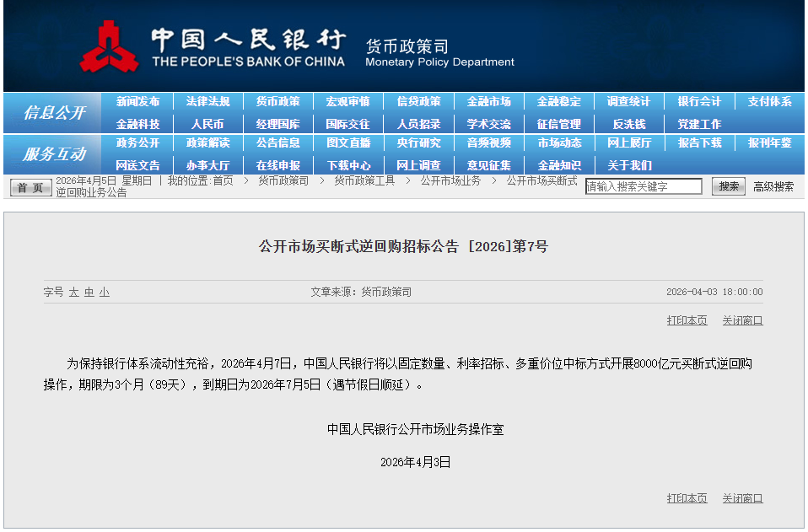The height and width of the screenshot is (532, 808).
Task: Go to the 下载中心 page
Action: [348, 165]
